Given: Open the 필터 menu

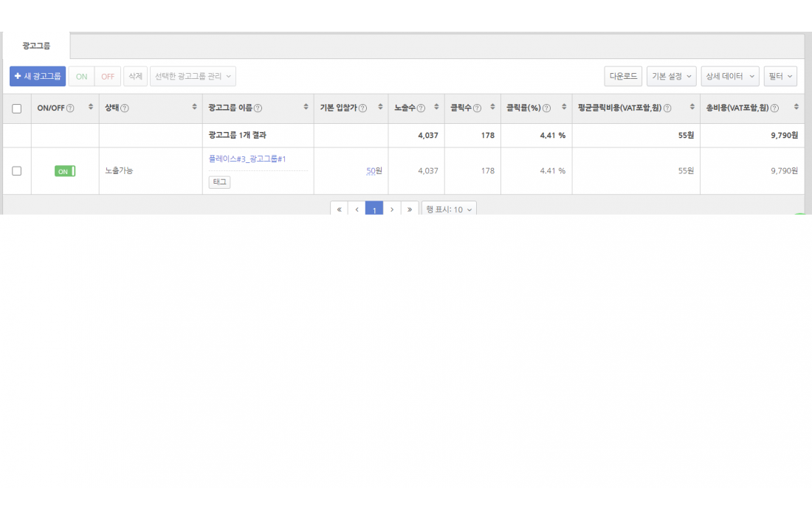Looking at the screenshot, I should [x=780, y=77].
